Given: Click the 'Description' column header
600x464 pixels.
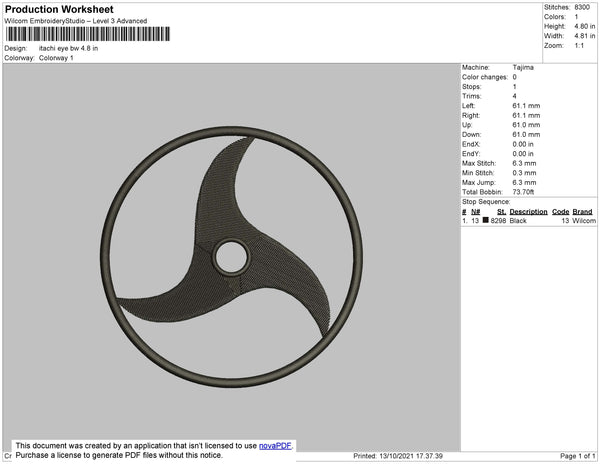Looking at the screenshot, I should (528, 212).
